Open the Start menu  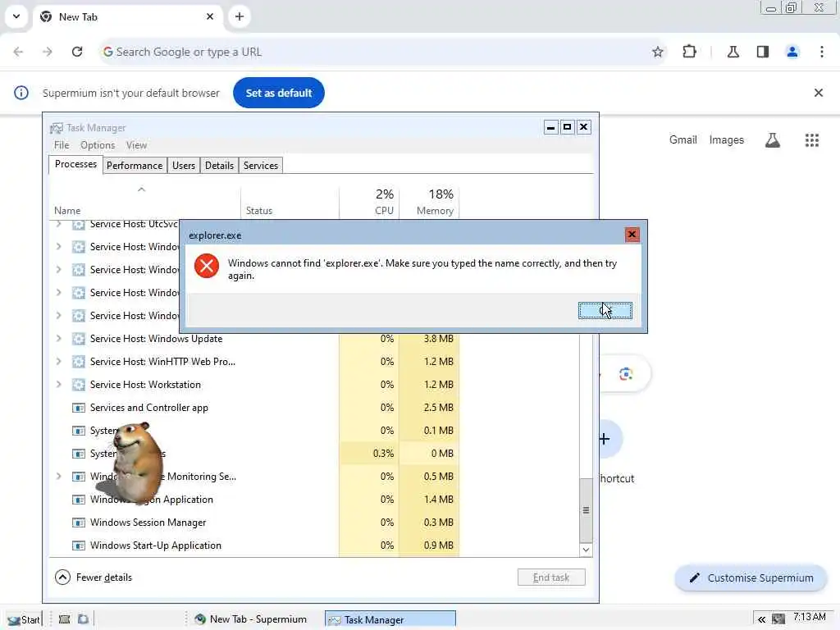coord(24,620)
